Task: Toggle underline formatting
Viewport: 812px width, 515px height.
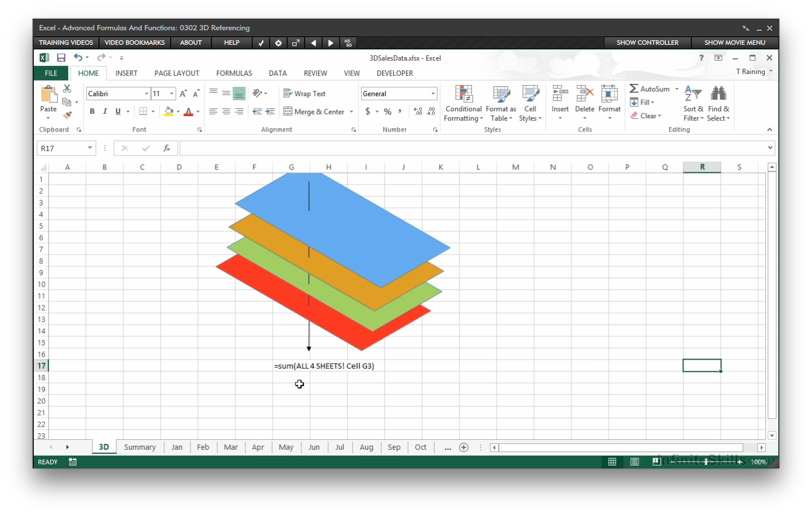Action: click(118, 111)
